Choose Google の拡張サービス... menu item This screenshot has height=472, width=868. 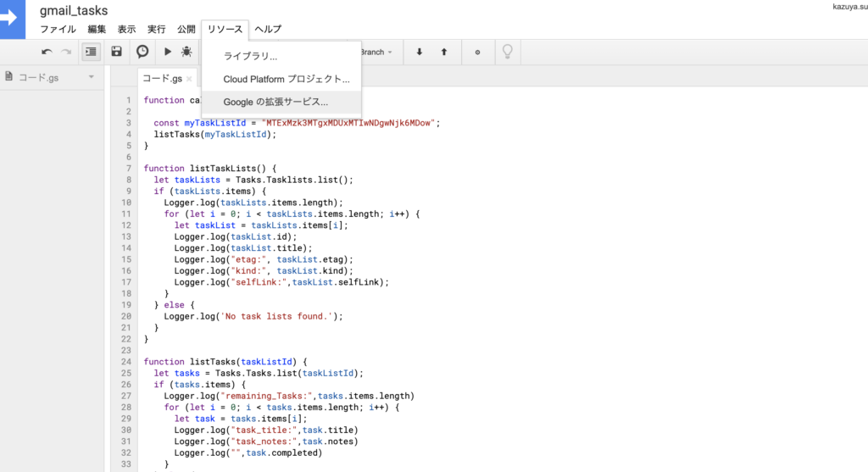(281, 102)
